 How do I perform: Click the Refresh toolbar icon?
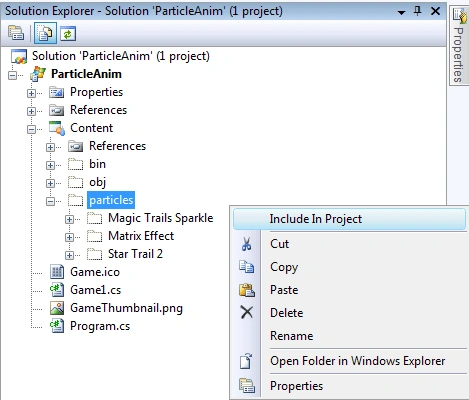pyautogui.click(x=68, y=34)
